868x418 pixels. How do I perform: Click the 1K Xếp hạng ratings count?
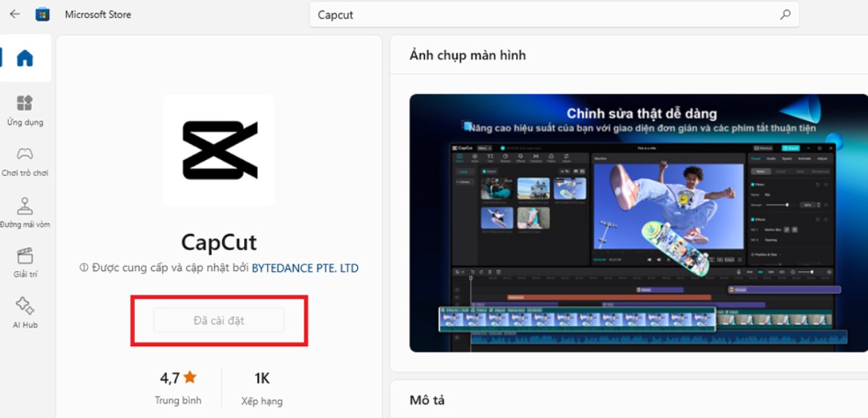(262, 377)
